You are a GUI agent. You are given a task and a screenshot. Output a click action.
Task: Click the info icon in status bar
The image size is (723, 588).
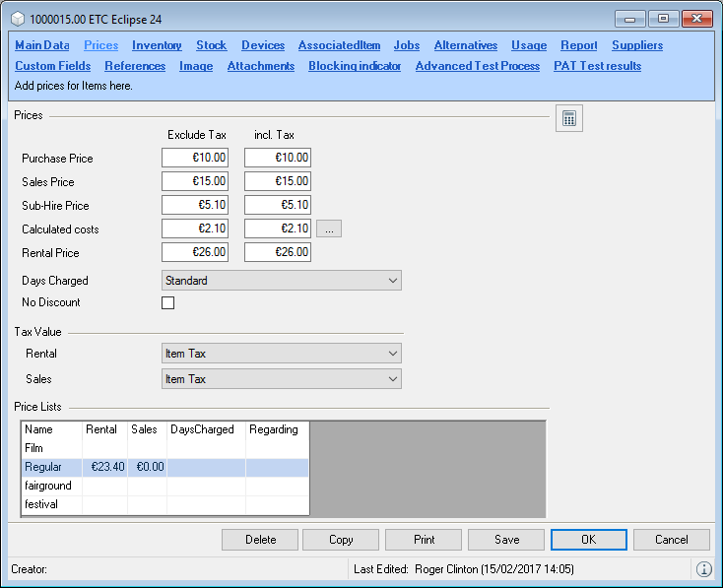703,569
